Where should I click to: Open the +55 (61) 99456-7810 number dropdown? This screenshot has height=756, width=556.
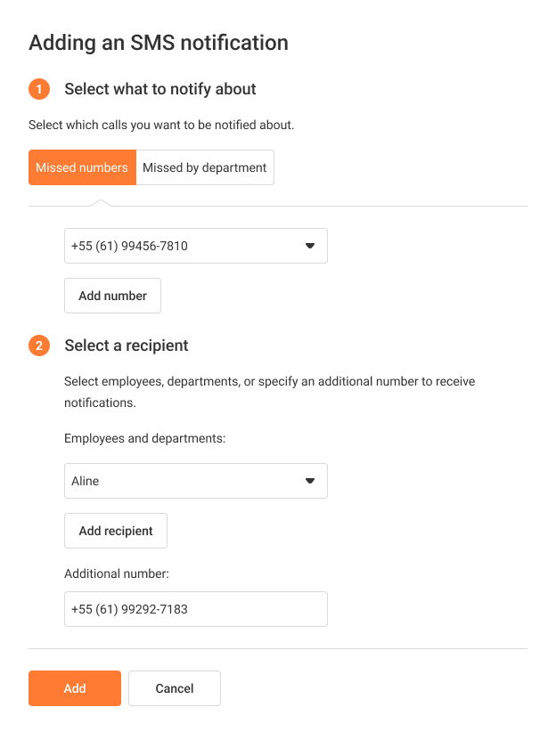tap(196, 246)
